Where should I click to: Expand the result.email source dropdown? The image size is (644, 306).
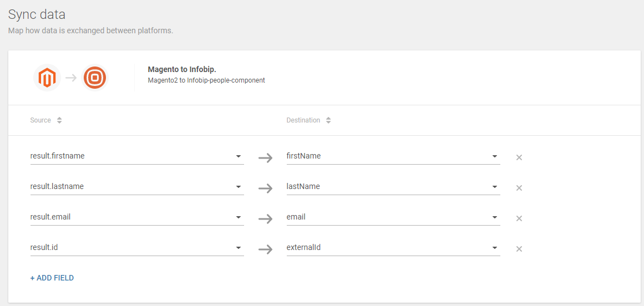tap(238, 217)
